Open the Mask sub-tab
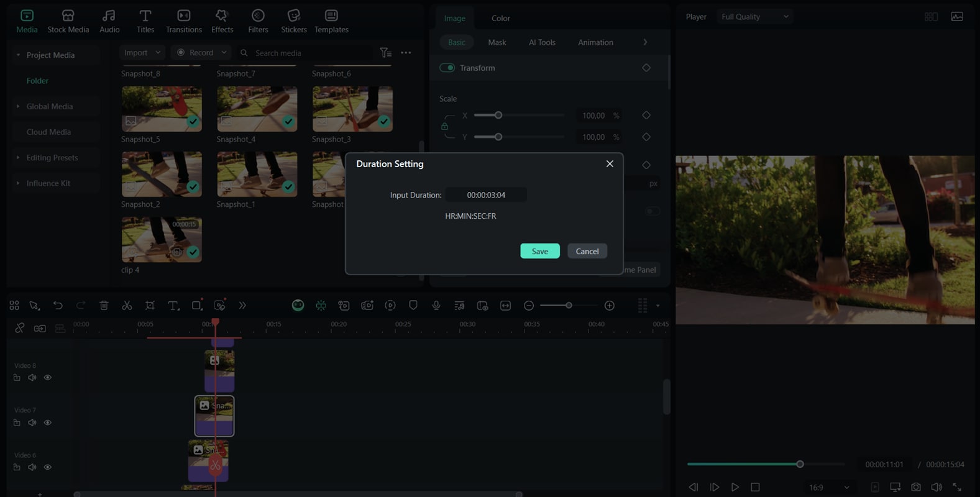 tap(497, 42)
